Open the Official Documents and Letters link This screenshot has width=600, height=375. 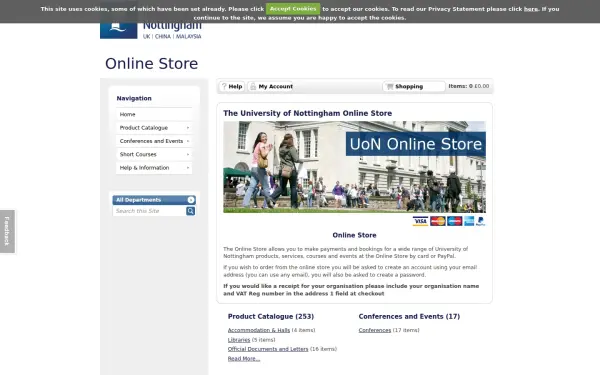click(x=268, y=349)
